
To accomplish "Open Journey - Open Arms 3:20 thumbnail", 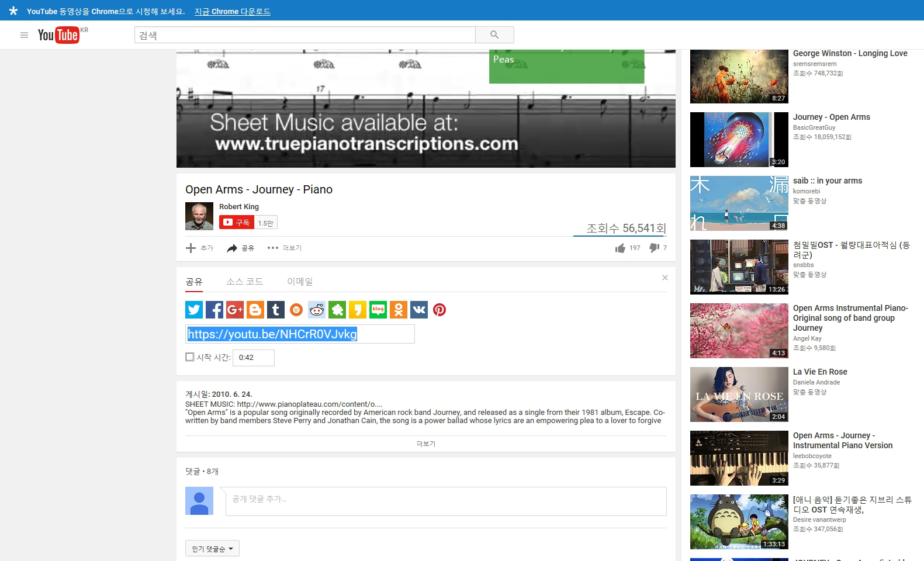I will (x=739, y=140).
